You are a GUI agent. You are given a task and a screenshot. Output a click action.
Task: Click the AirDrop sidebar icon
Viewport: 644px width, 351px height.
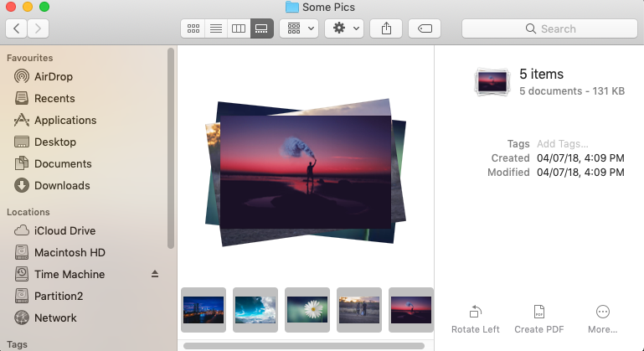[x=22, y=76]
